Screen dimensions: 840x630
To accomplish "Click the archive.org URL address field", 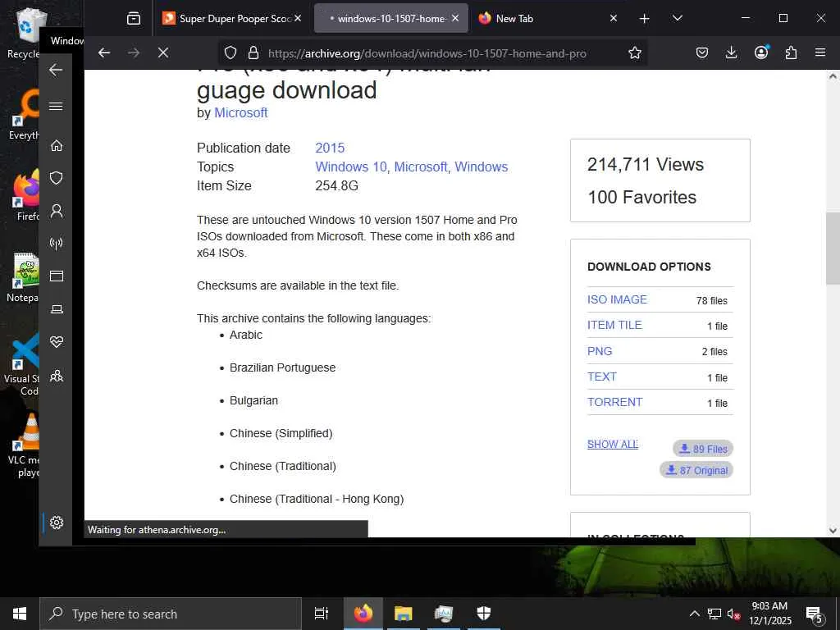I will (x=427, y=53).
